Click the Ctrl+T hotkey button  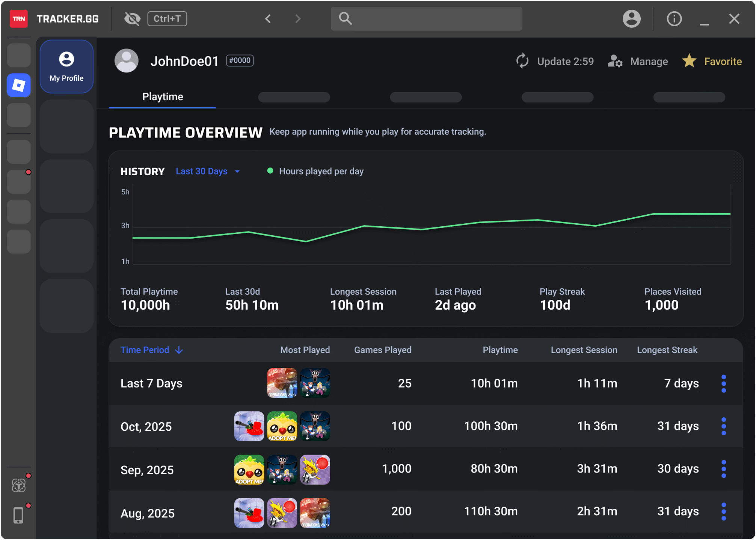tap(167, 19)
